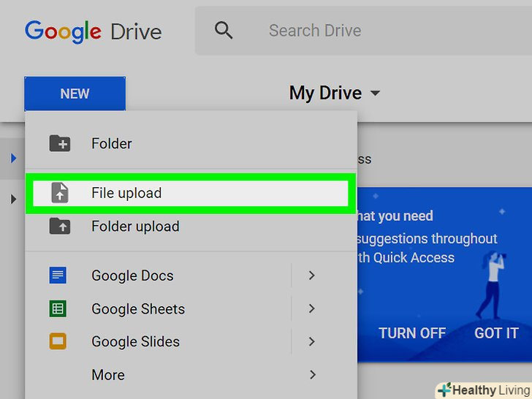Image resolution: width=532 pixels, height=399 pixels.
Task: Expand the Google Sheets submenu arrow
Action: (x=312, y=308)
